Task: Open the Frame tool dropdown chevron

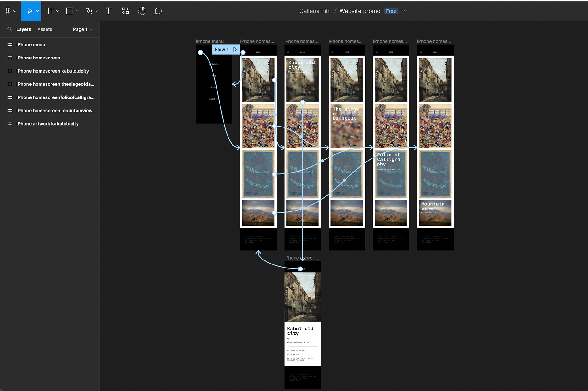Action: click(x=57, y=11)
